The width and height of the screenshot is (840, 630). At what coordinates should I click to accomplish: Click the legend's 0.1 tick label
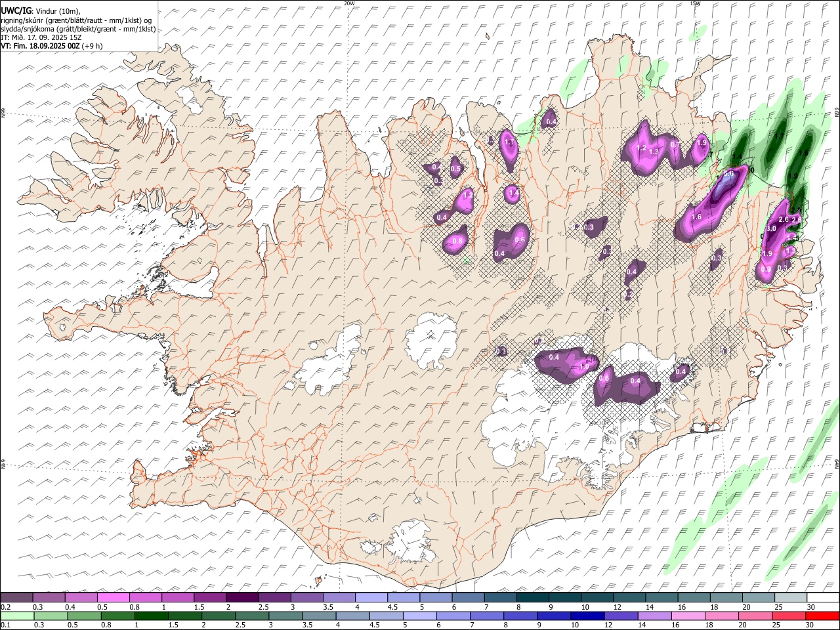coord(6,625)
